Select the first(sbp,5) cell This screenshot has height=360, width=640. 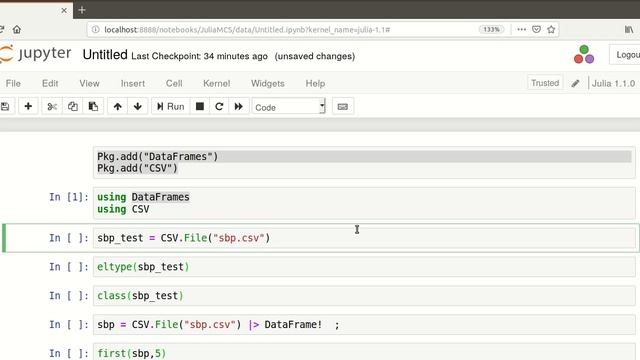(x=364, y=352)
